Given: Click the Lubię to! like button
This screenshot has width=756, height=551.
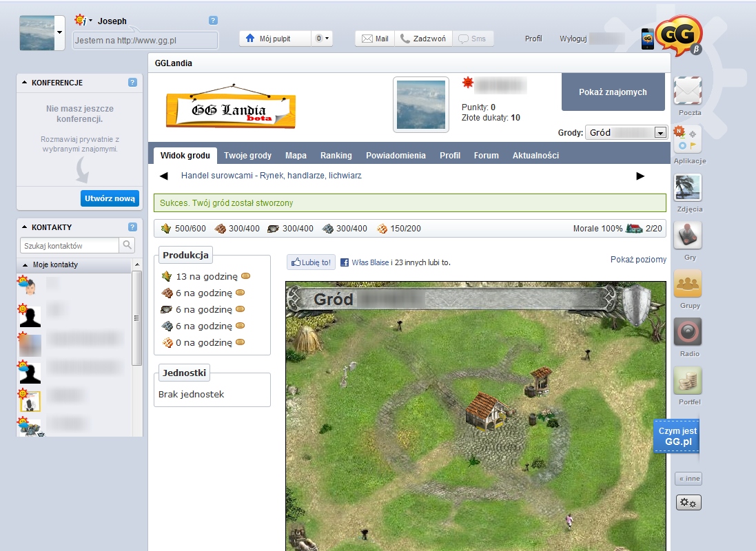Looking at the screenshot, I should tap(311, 262).
